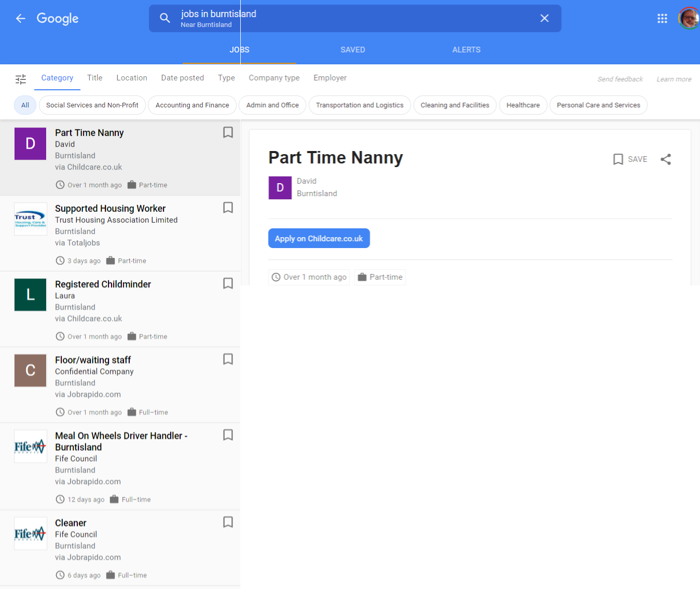Click the purple D logo in listing
This screenshot has height=589, width=700.
click(30, 144)
